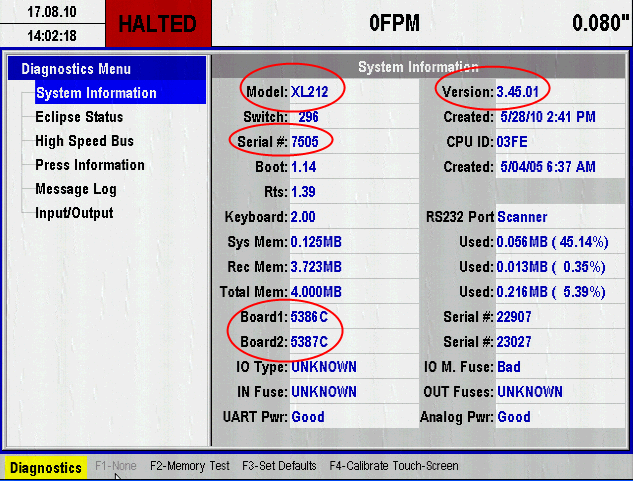Select System Information in Diagnostics Menu

point(120,92)
